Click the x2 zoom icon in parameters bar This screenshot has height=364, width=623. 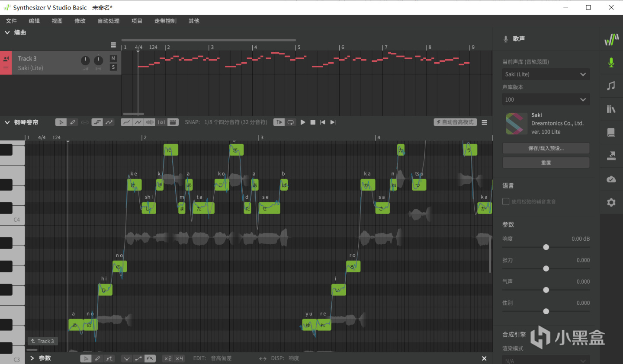pyautogui.click(x=168, y=358)
